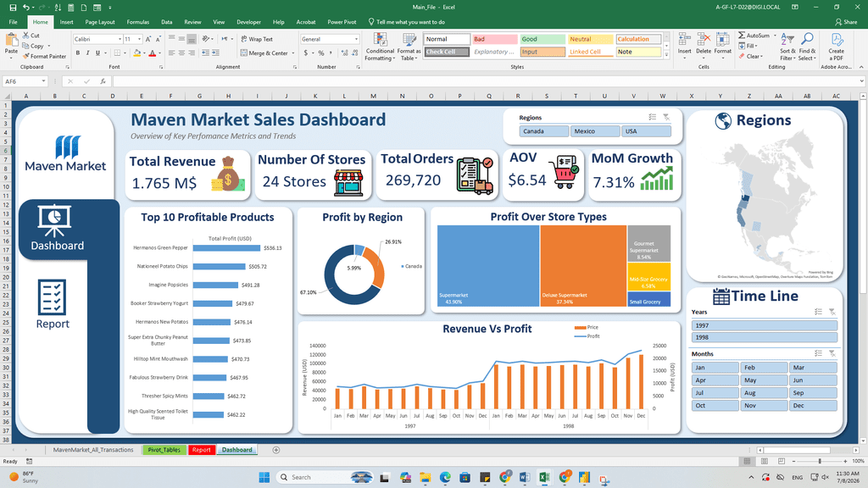
Task: Adjust the zoom slider in status bar
Action: tap(820, 461)
